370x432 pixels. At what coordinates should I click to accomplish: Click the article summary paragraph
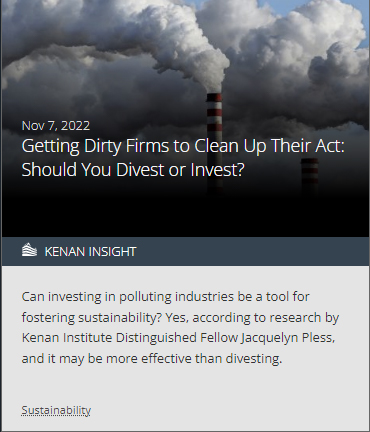(x=180, y=327)
